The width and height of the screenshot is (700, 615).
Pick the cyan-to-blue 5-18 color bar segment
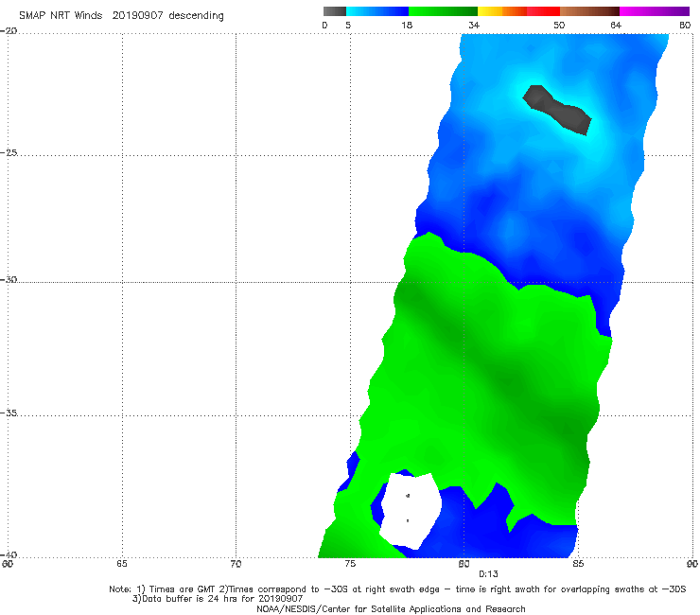[377, 11]
